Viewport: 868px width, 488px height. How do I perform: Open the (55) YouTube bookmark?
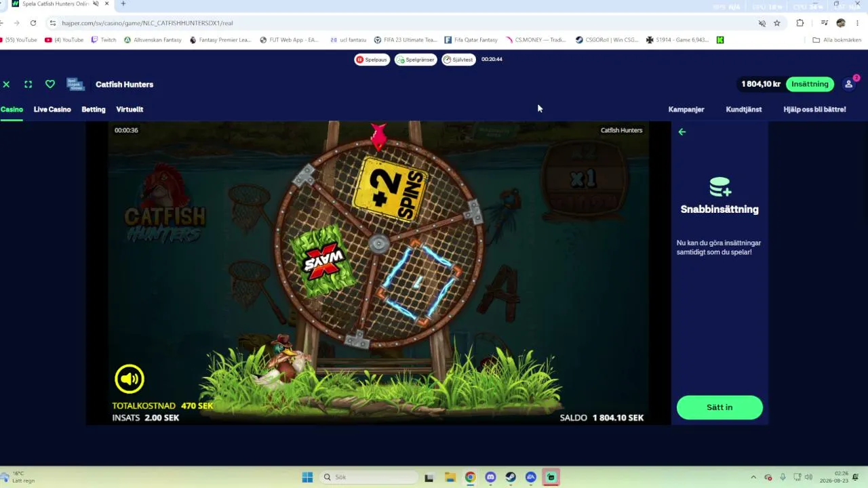coord(19,40)
